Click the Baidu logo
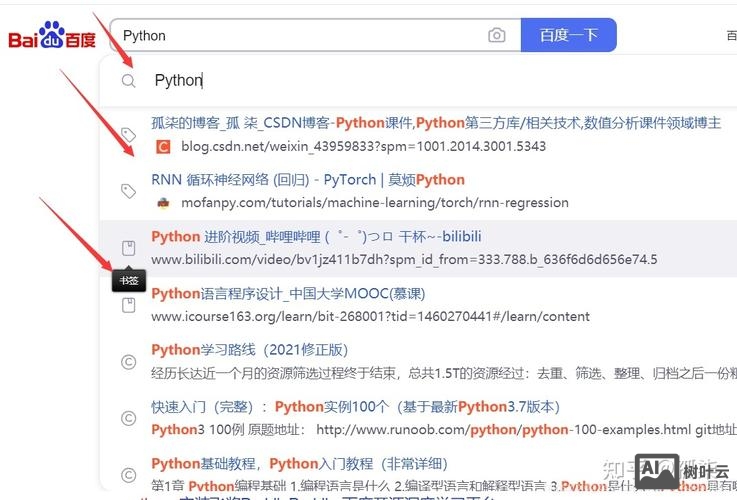Screen dimensions: 737x500 pos(52,35)
